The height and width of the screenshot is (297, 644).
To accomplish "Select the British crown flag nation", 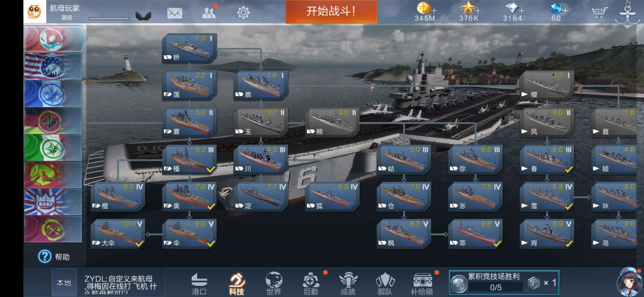I will pos(53,202).
